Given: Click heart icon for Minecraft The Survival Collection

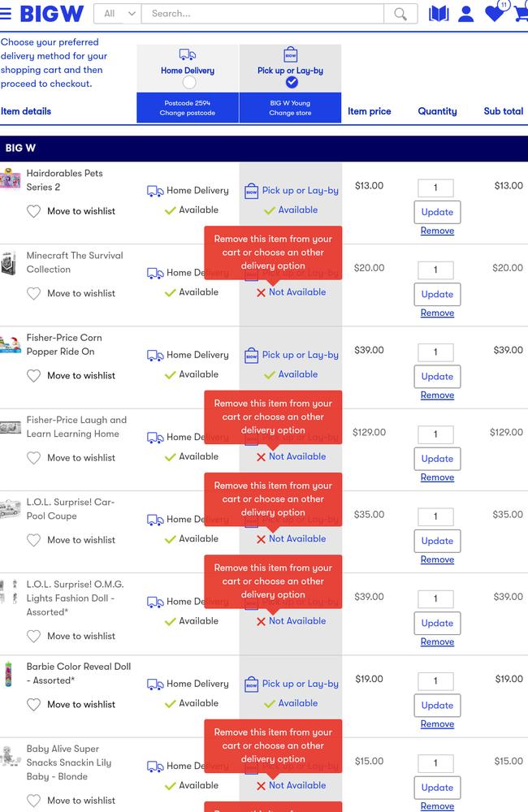Looking at the screenshot, I should 33,294.
